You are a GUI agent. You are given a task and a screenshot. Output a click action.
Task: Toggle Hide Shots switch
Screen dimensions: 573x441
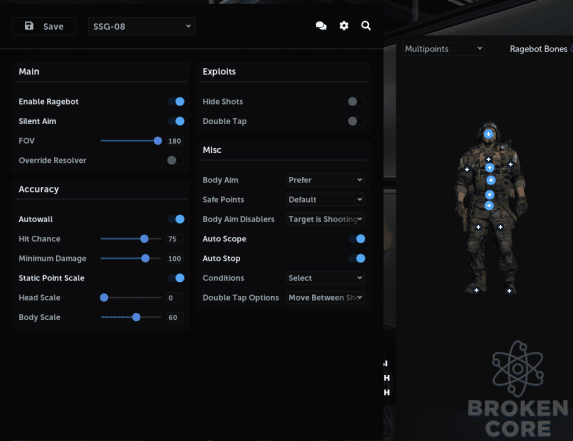point(356,102)
